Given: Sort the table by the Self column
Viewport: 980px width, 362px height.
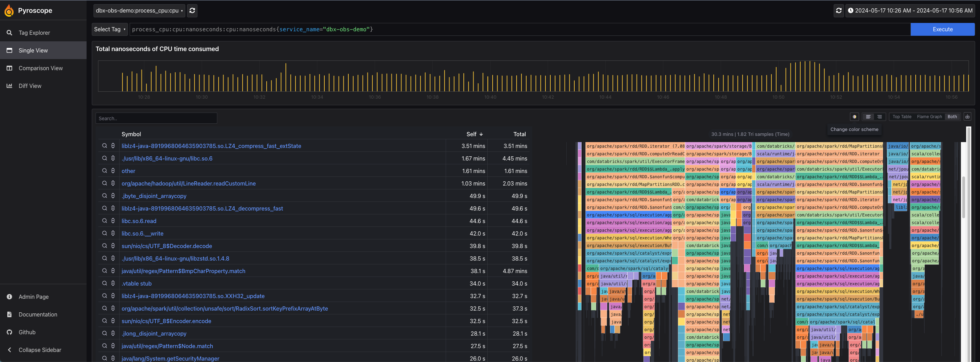Looking at the screenshot, I should 475,134.
